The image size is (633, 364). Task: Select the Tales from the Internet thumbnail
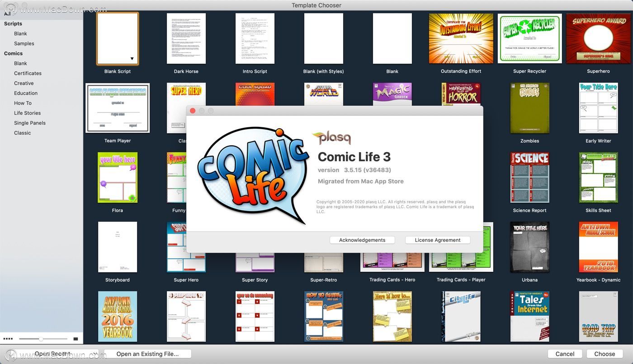(529, 317)
